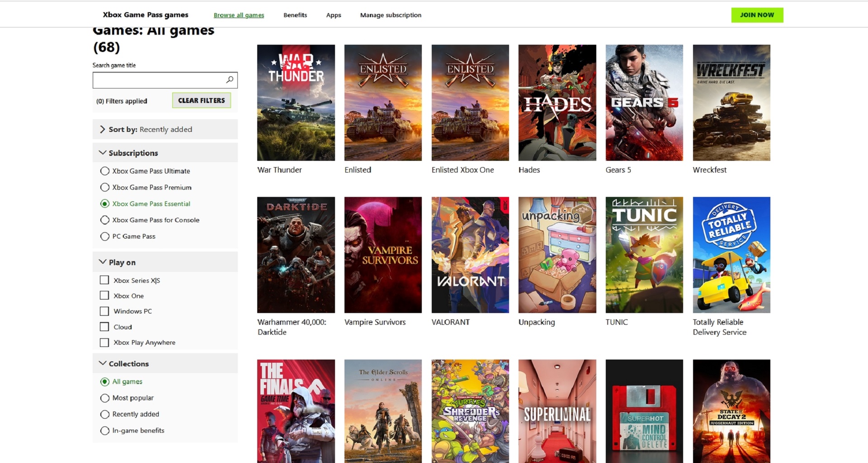Enable the Xbox Play Anywhere filter
Screen dimensions: 868x463
tap(104, 342)
